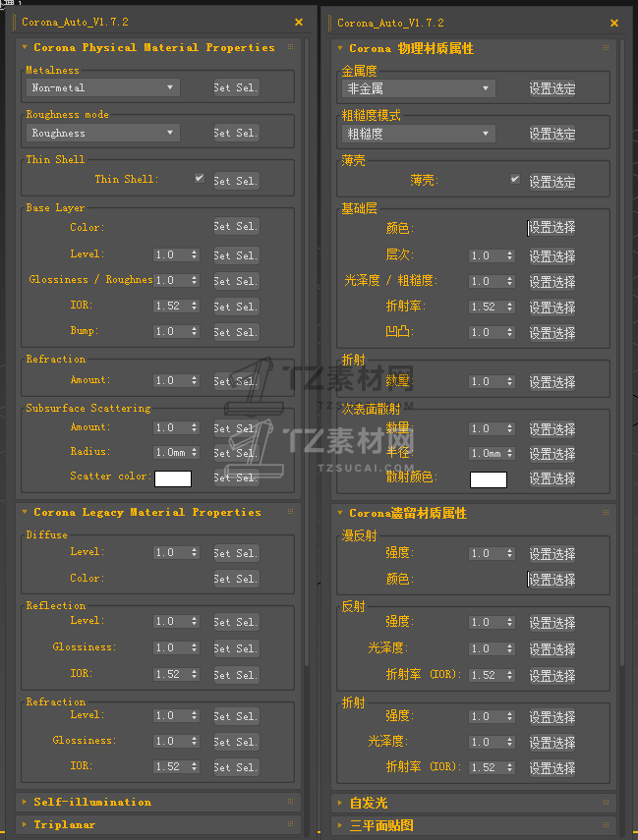Viewport: 638px width, 840px height.
Task: Click the left panel title drag handle
Action: pyautogui.click(x=14, y=22)
